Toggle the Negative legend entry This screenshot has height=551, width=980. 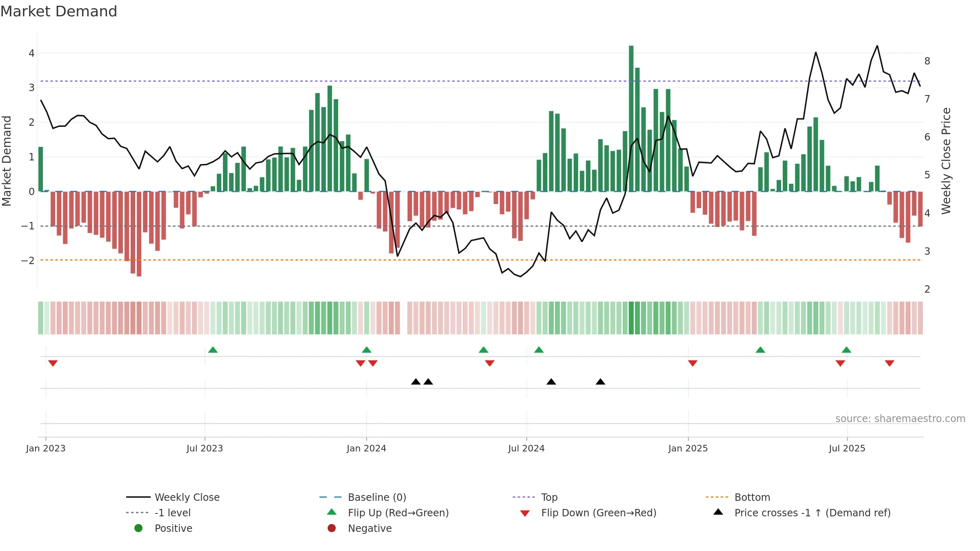tap(359, 528)
